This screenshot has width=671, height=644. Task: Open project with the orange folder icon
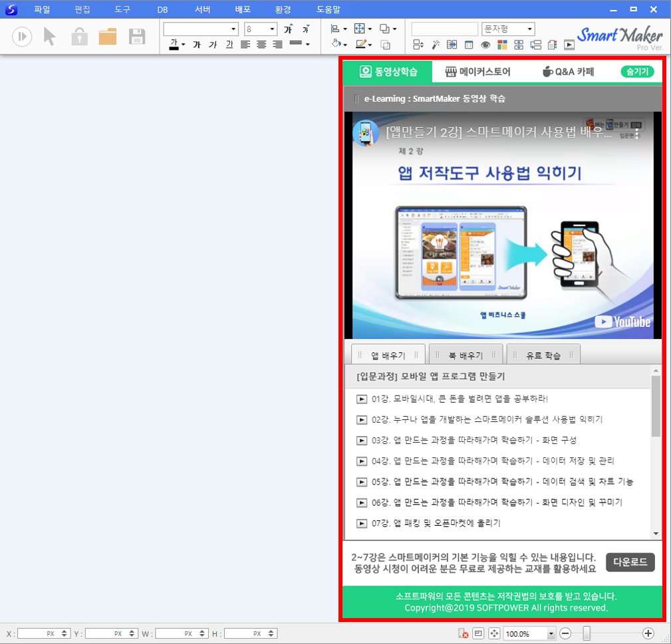pos(108,37)
